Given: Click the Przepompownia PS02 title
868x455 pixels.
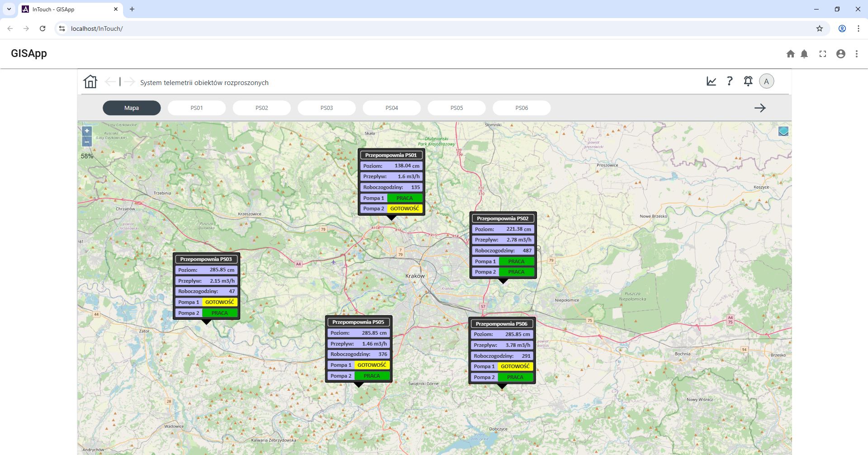Looking at the screenshot, I should click(x=503, y=218).
